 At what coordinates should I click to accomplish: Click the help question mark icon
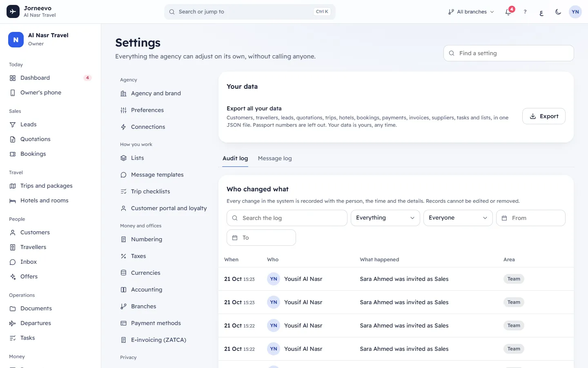(x=525, y=12)
